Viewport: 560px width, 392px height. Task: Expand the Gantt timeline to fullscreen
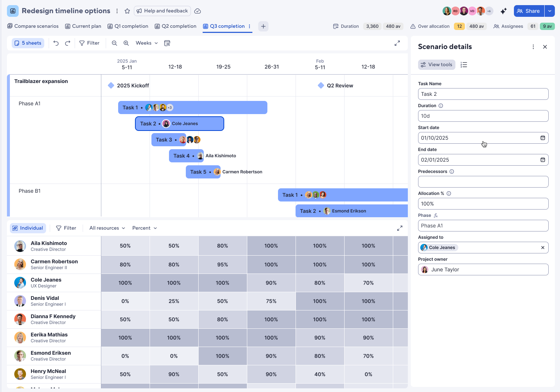pyautogui.click(x=397, y=43)
